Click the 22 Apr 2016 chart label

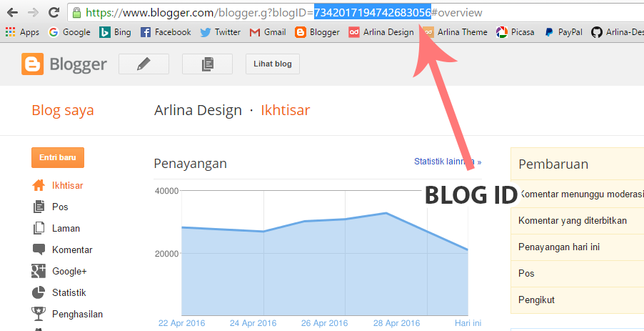coord(181,323)
